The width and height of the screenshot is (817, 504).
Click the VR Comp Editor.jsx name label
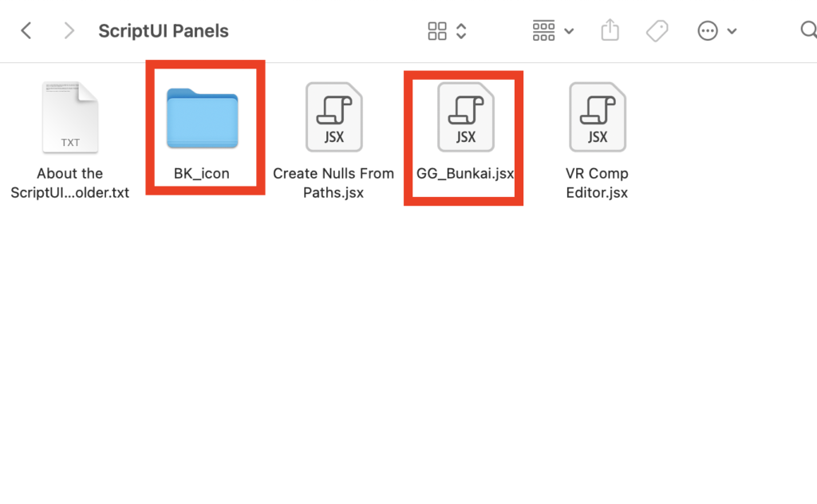pyautogui.click(x=597, y=183)
